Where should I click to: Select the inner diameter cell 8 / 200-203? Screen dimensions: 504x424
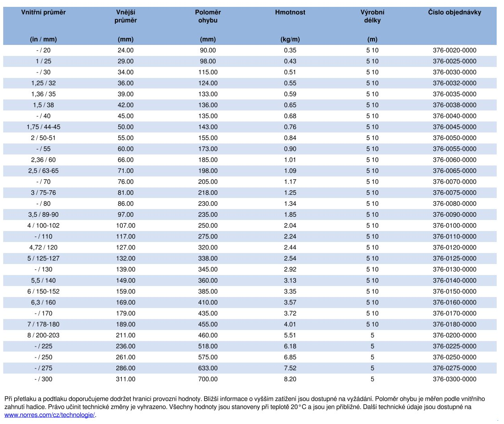44,335
